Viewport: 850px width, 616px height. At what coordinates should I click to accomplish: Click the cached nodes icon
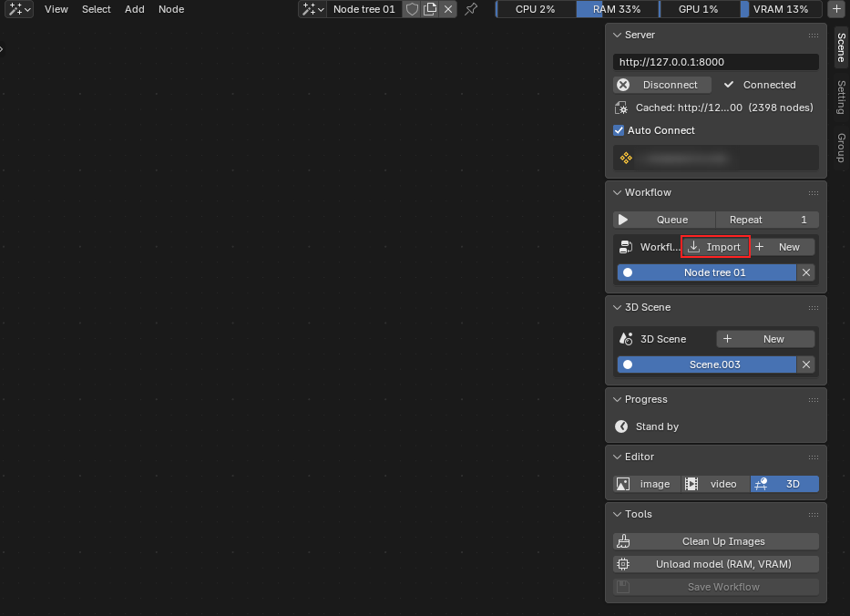pos(621,108)
